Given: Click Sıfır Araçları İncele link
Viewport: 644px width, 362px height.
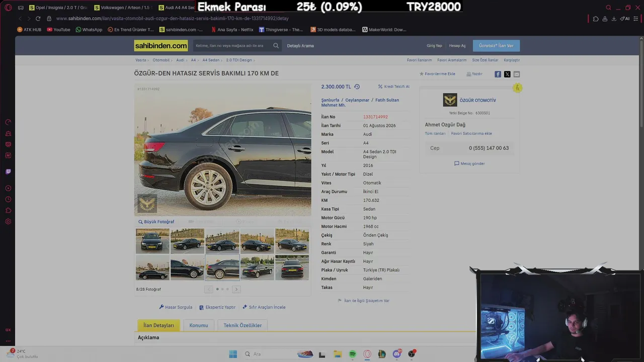Looking at the screenshot, I should pos(264,307).
